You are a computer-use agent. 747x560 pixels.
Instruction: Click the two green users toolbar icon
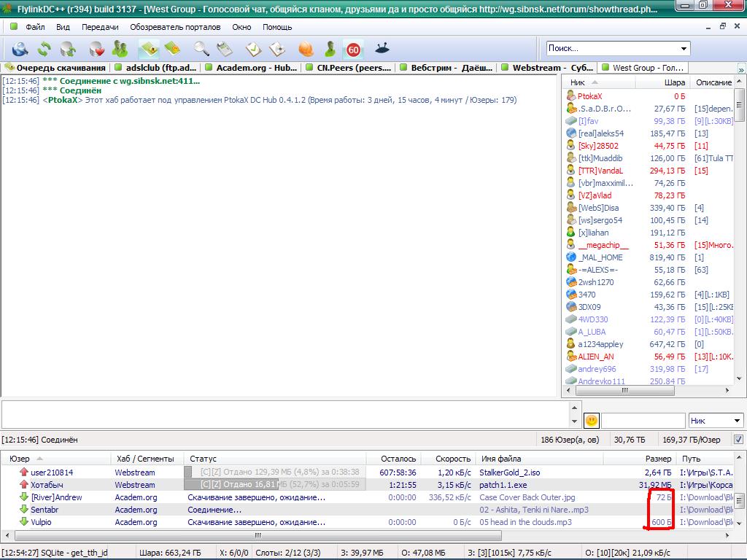coord(120,49)
